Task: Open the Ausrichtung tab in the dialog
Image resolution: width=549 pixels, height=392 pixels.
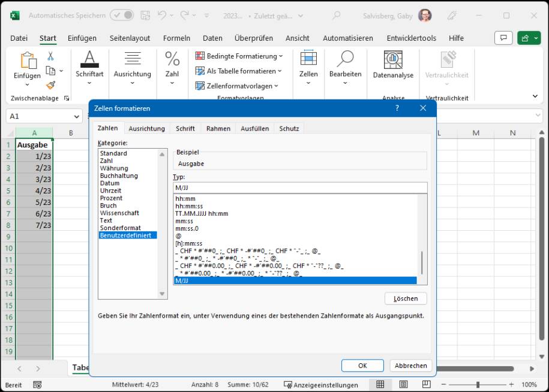Action: click(x=146, y=128)
